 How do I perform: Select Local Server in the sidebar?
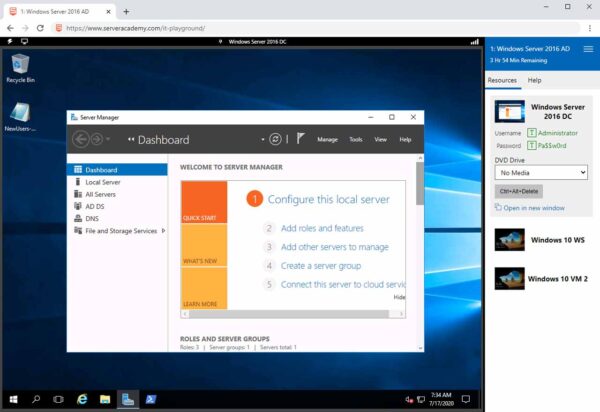[x=103, y=182]
